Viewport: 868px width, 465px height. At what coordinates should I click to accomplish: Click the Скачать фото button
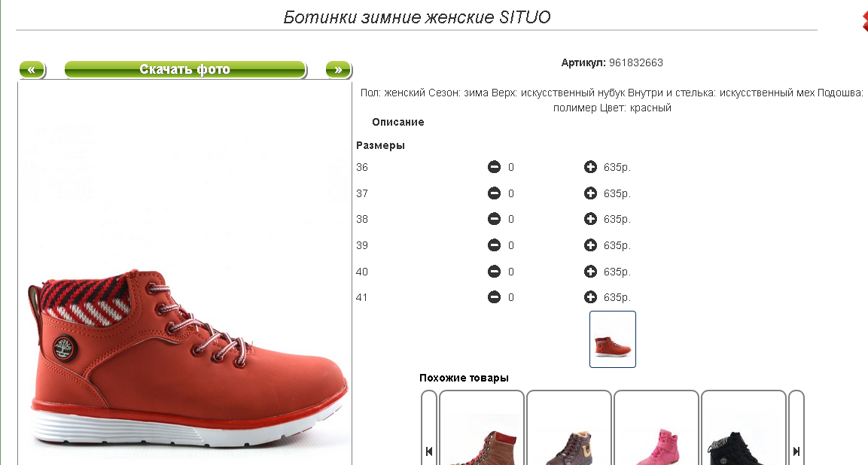click(x=185, y=69)
